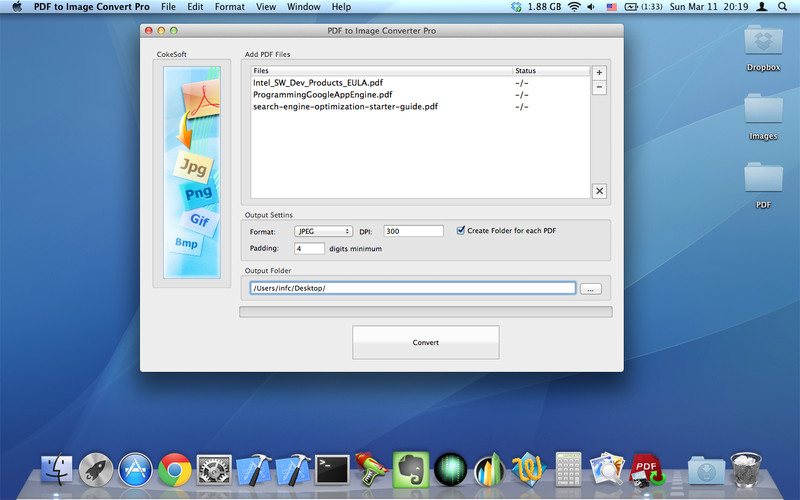Add a PDF file with the plus button

(599, 72)
